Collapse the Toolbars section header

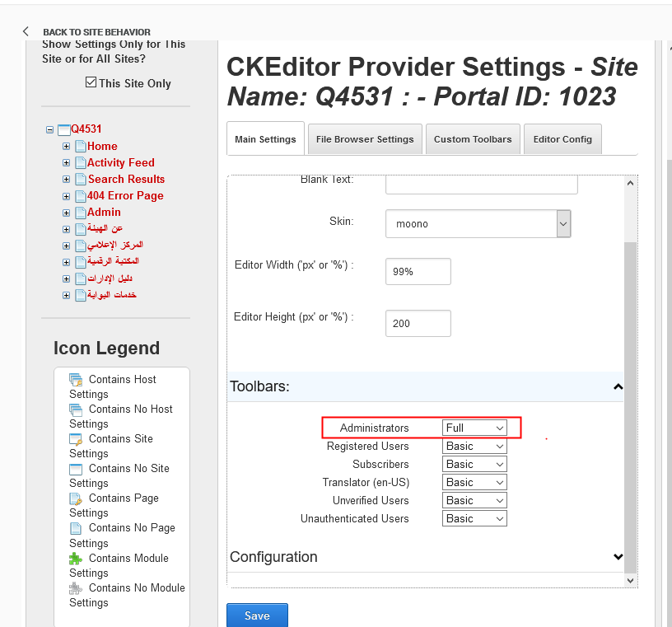(x=426, y=386)
